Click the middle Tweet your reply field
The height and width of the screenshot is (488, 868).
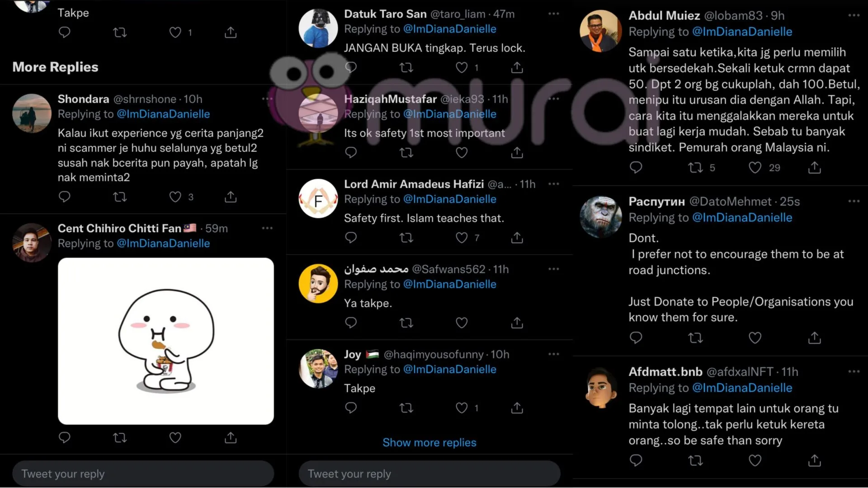[429, 474]
